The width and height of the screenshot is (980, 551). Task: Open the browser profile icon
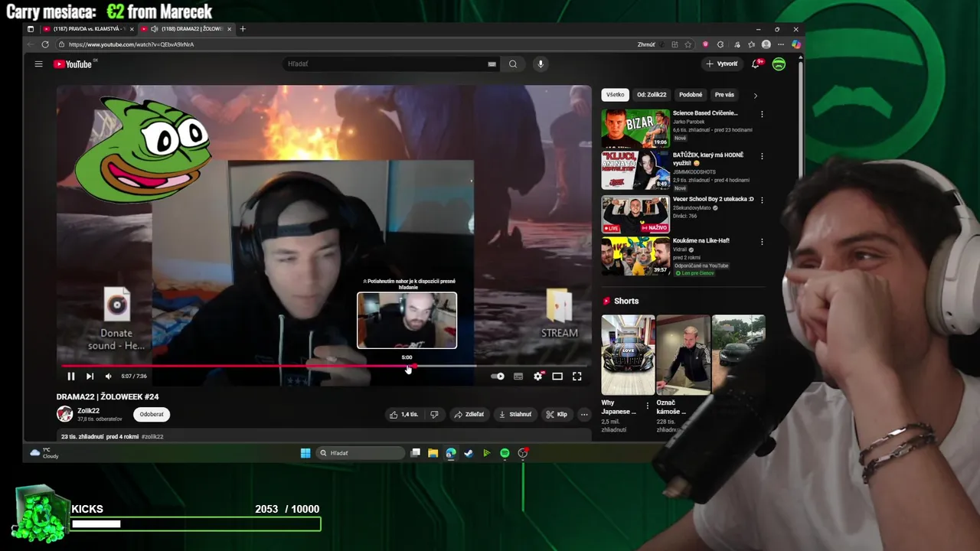(766, 44)
